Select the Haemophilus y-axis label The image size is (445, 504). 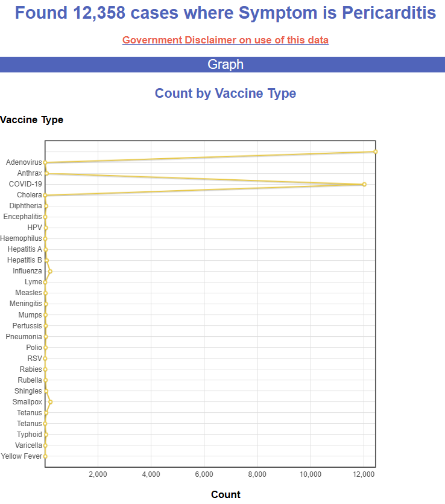(21, 238)
